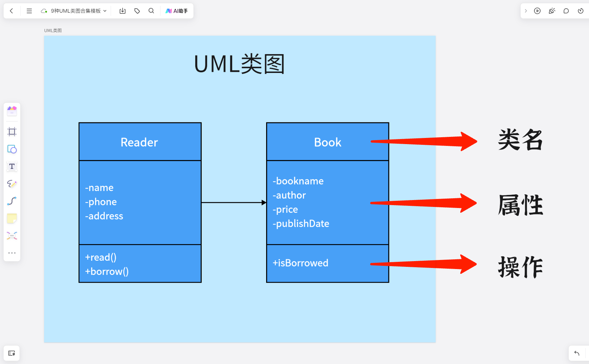Select the Connector line tool
The image size is (589, 364).
tap(12, 201)
